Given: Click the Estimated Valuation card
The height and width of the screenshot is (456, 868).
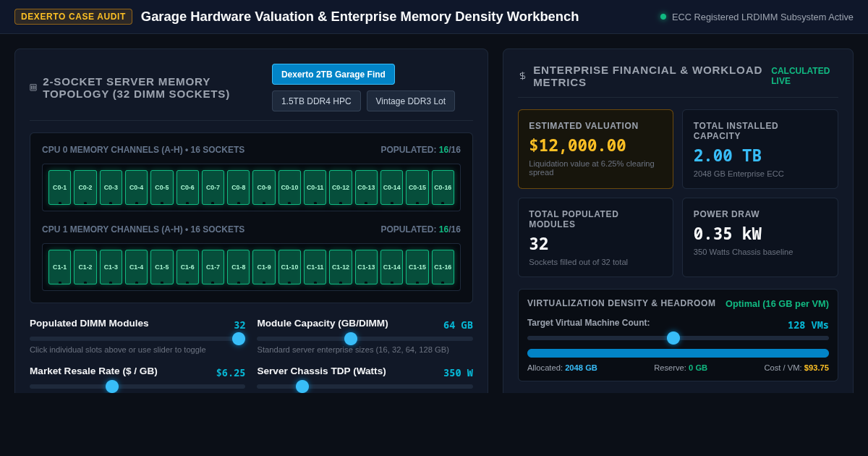Looking at the screenshot, I should click(x=595, y=149).
